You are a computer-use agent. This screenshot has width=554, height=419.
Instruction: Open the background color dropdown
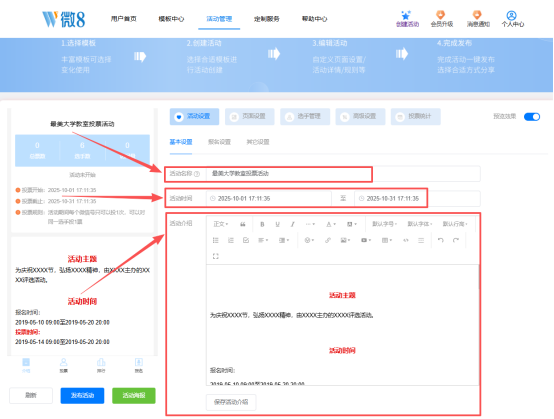coord(352,224)
